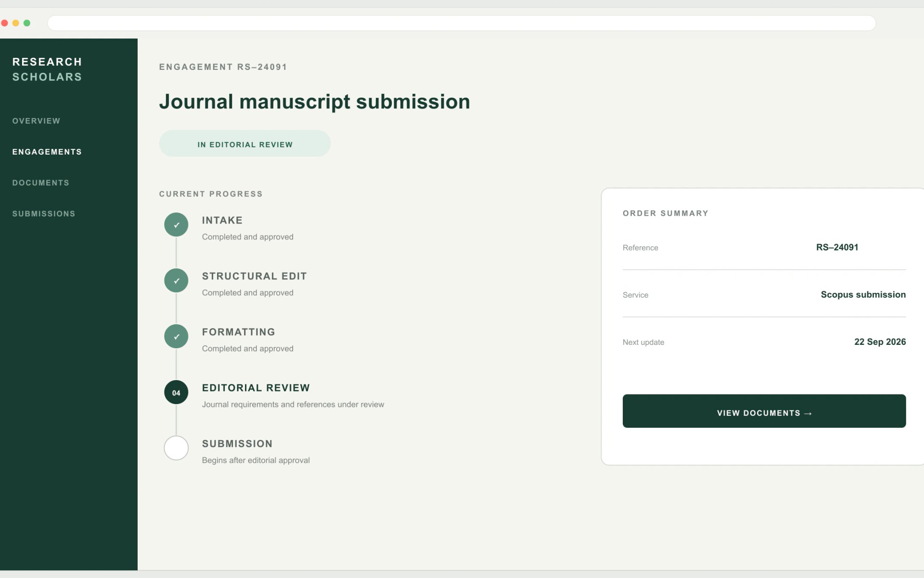Click the Research Scholars logo

(47, 69)
